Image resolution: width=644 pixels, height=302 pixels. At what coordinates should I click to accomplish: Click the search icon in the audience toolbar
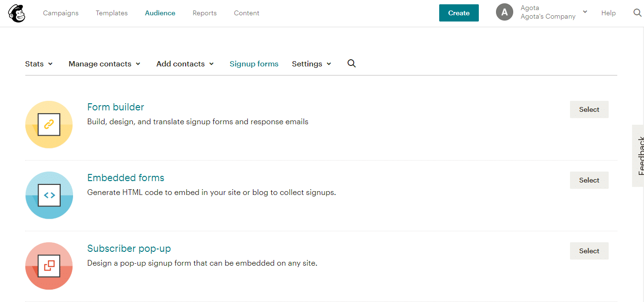tap(351, 63)
